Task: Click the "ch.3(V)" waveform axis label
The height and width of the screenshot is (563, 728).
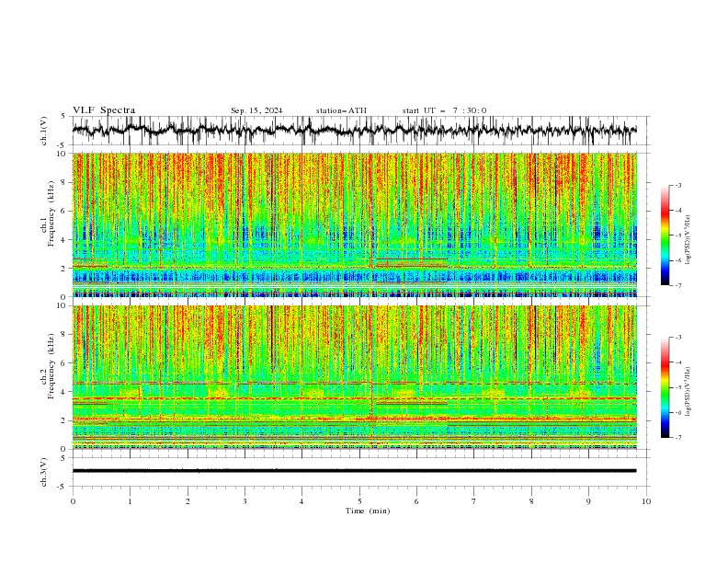Action: 44,472
